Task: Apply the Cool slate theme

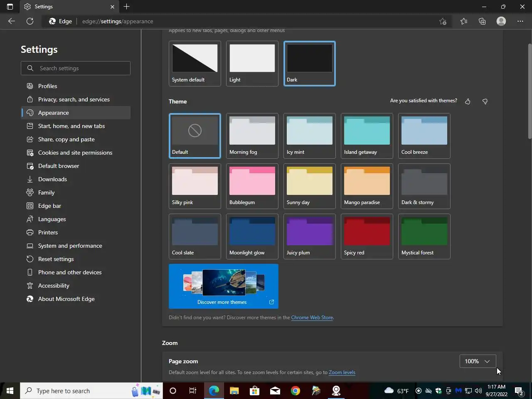Action: pyautogui.click(x=195, y=236)
